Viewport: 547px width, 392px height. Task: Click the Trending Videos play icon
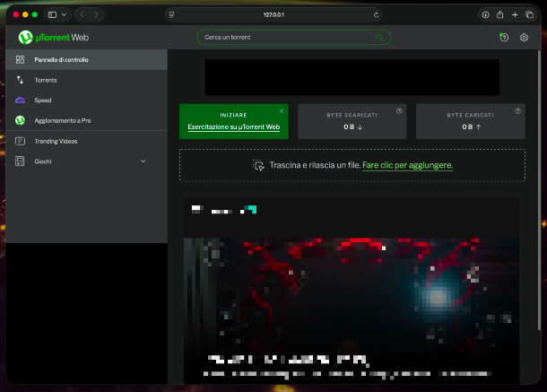click(x=20, y=141)
